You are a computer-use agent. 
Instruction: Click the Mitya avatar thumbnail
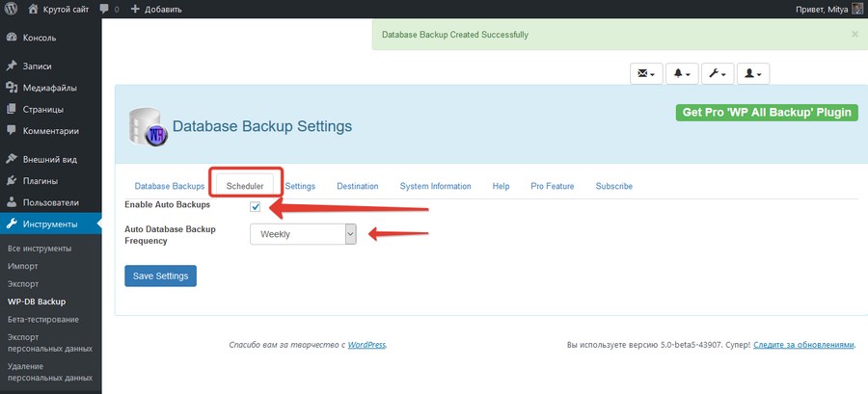(x=857, y=10)
